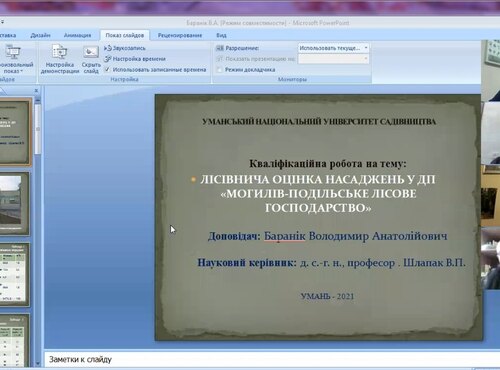Viewport: 500px width, 370px height.
Task: Click the Настройка group label
Action: coord(124,79)
